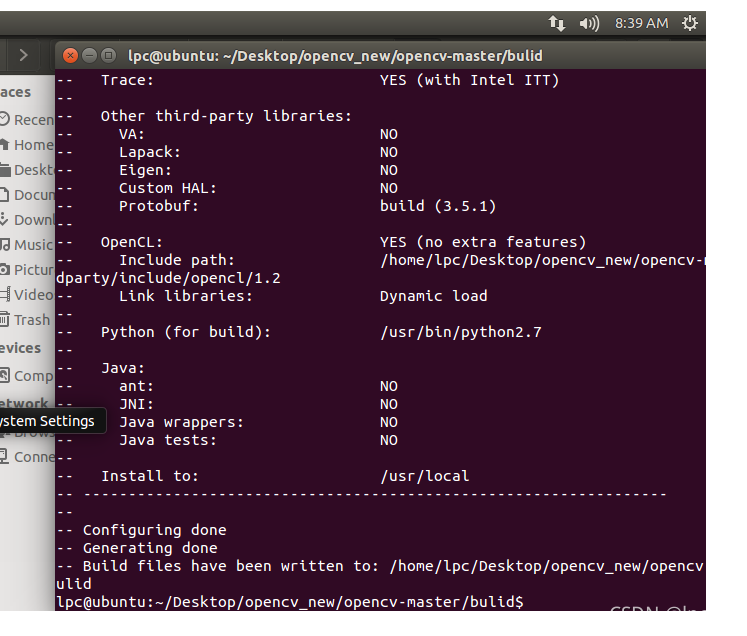
Task: Click the Trash bin icon
Action: 4,319
